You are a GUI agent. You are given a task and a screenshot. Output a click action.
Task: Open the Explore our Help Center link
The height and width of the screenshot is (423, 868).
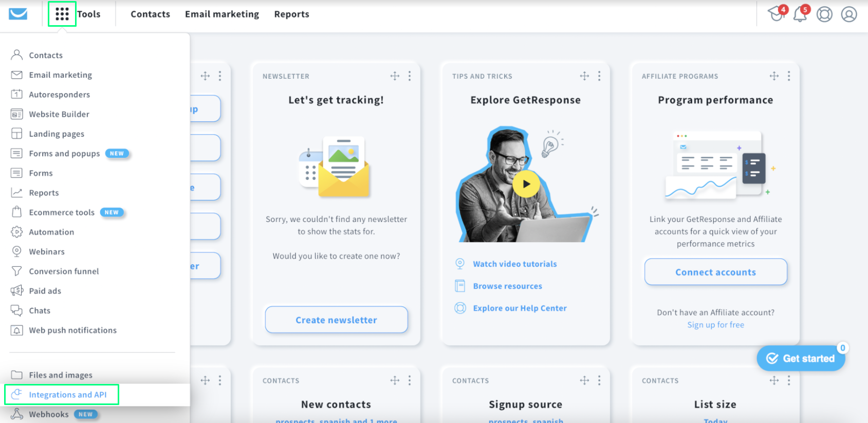[520, 308]
